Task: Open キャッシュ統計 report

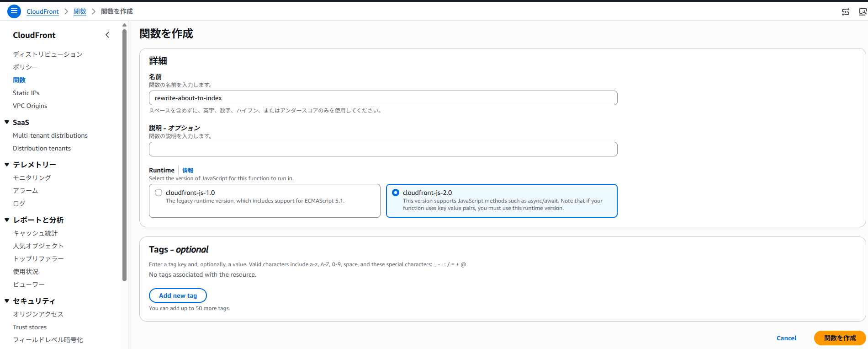Action: (35, 233)
